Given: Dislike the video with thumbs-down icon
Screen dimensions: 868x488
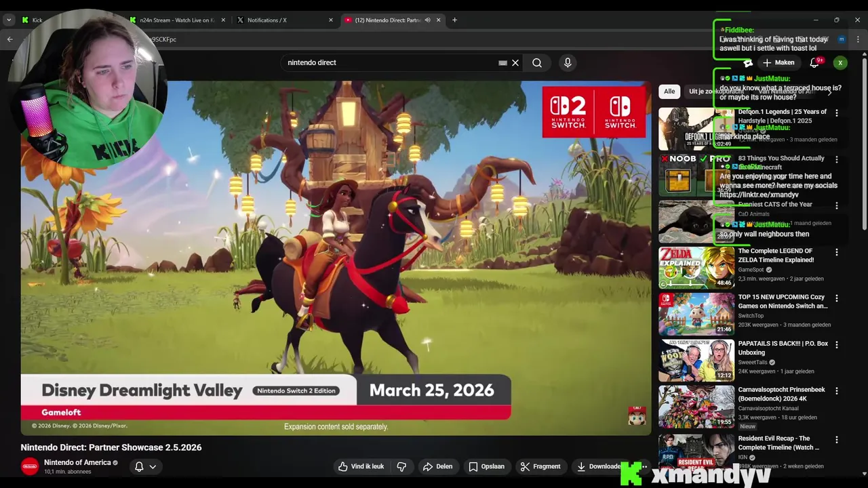Looking at the screenshot, I should click(x=401, y=466).
